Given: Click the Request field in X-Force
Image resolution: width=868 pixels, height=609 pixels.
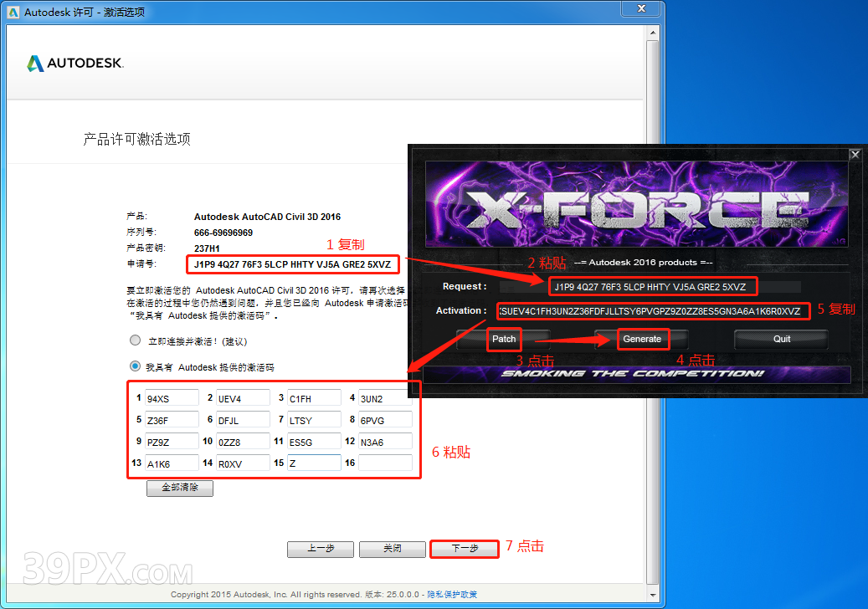Looking at the screenshot, I should pyautogui.click(x=650, y=287).
